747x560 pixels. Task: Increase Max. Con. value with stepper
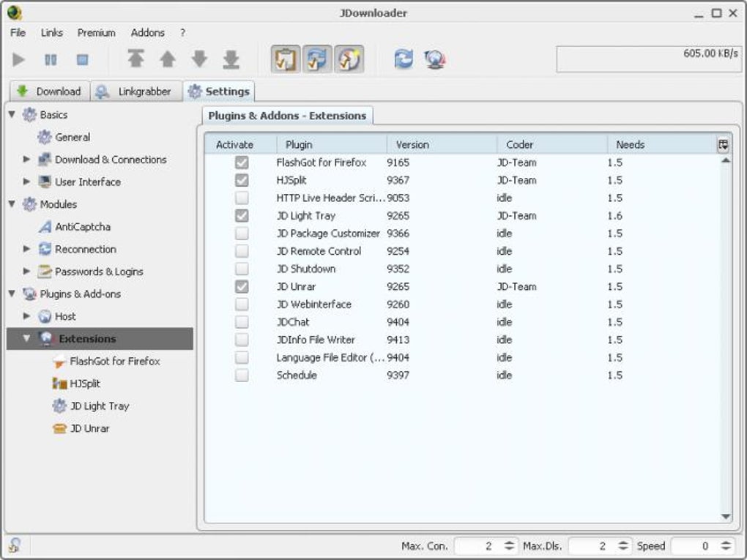coord(510,542)
